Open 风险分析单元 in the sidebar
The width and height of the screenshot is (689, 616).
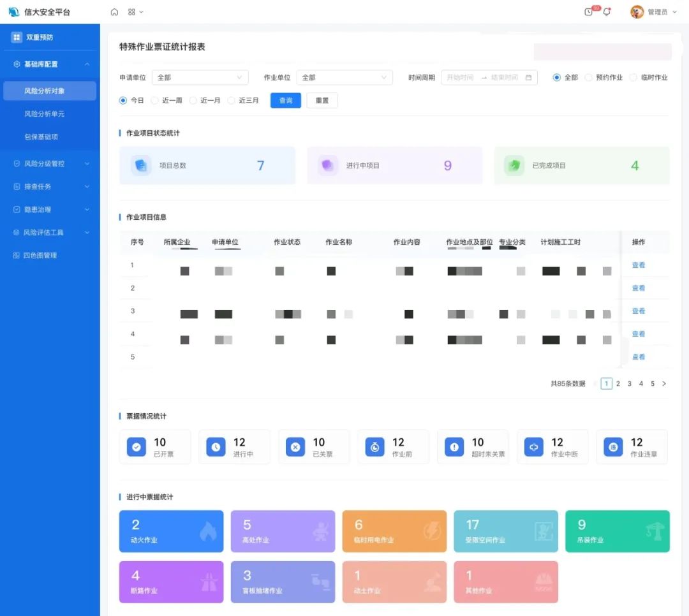[x=45, y=114]
